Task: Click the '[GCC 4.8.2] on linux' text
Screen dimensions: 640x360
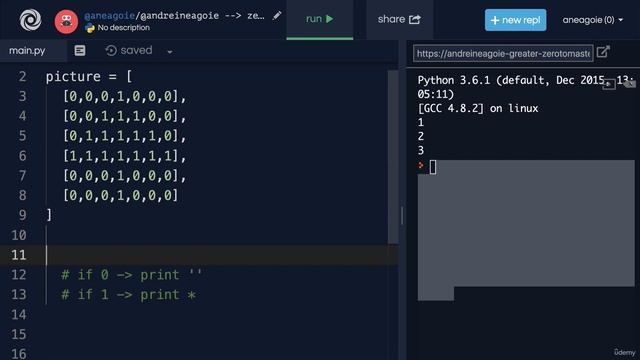Action: (x=478, y=109)
